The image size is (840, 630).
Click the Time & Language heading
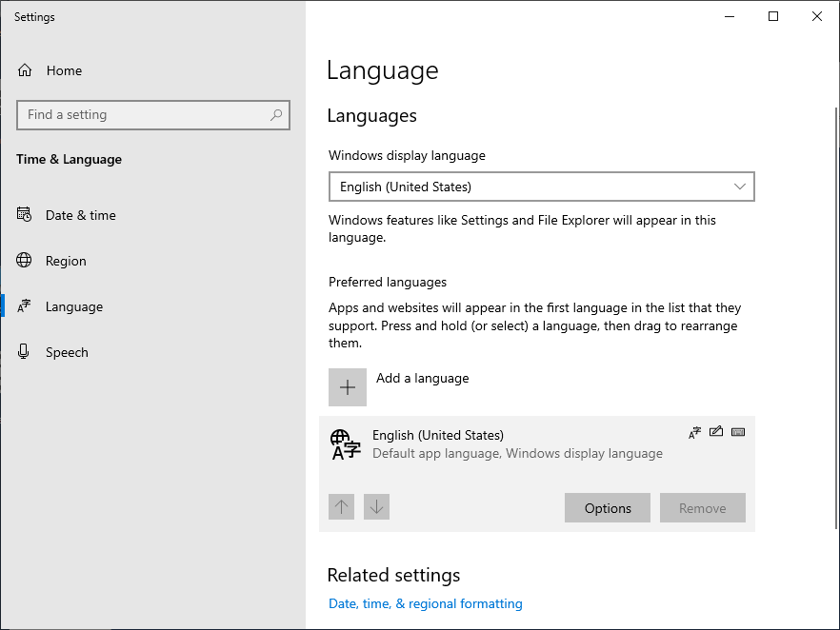point(70,160)
